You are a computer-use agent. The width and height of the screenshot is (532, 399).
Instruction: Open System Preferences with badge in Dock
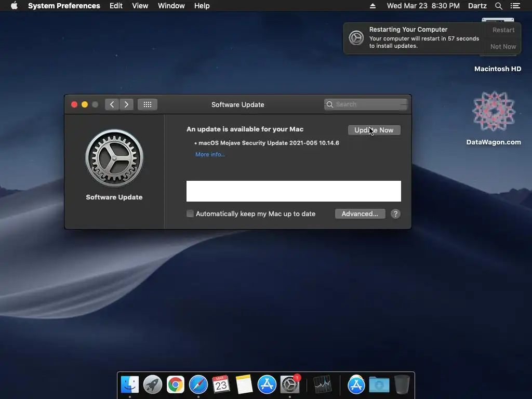tap(290, 384)
